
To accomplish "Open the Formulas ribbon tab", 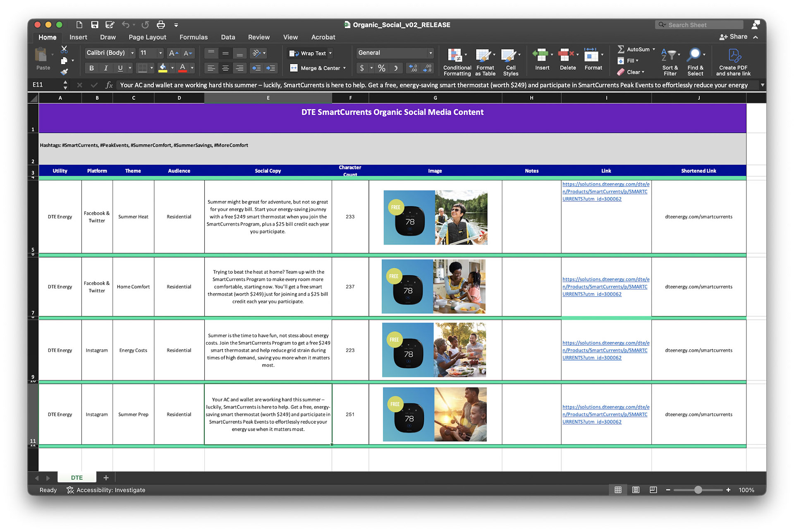I will [193, 37].
